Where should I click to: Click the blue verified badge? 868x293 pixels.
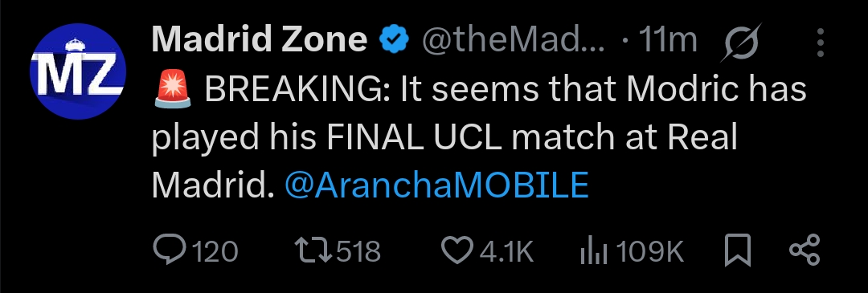tap(394, 40)
